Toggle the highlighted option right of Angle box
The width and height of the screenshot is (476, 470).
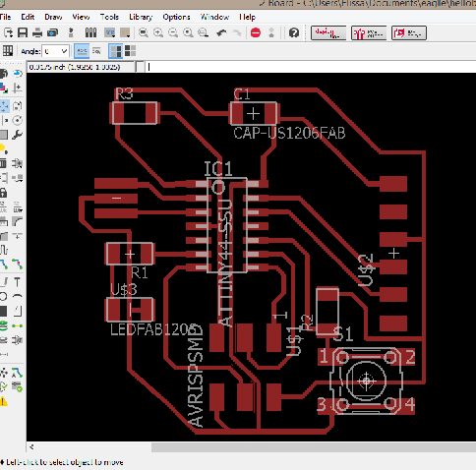click(82, 51)
